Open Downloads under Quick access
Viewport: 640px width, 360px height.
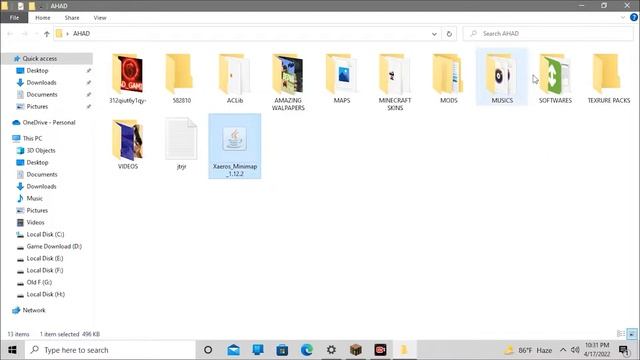click(x=41, y=82)
